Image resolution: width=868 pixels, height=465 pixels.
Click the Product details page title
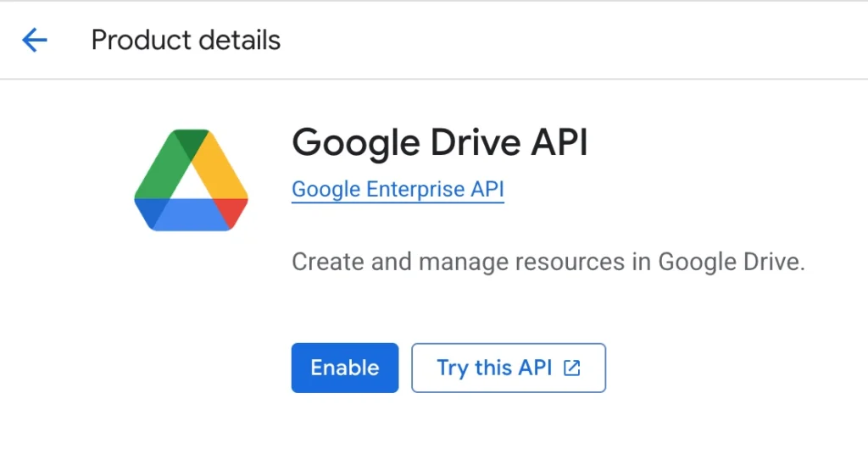tap(186, 40)
